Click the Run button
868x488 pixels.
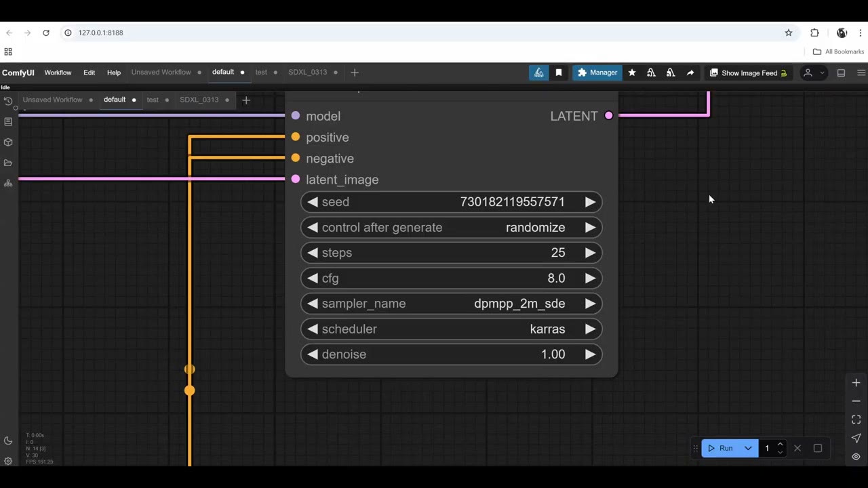(722, 448)
